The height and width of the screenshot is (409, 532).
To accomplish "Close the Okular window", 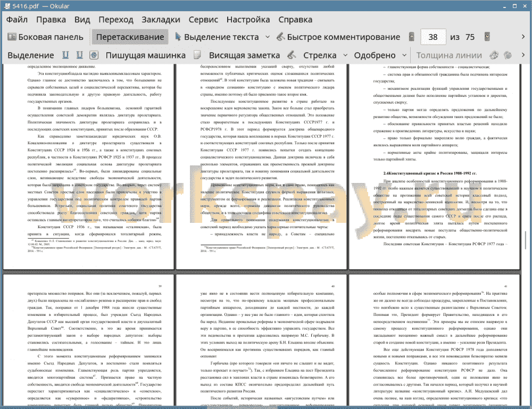I will [525, 6].
